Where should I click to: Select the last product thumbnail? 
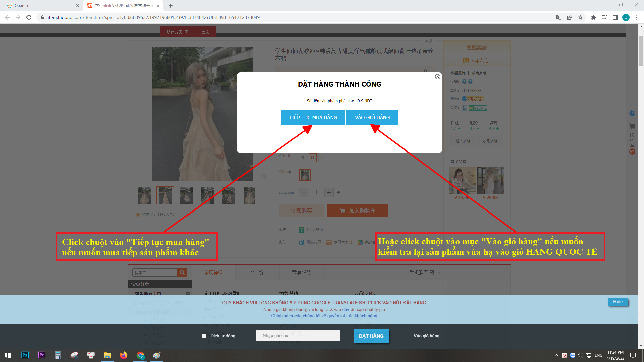[250, 195]
